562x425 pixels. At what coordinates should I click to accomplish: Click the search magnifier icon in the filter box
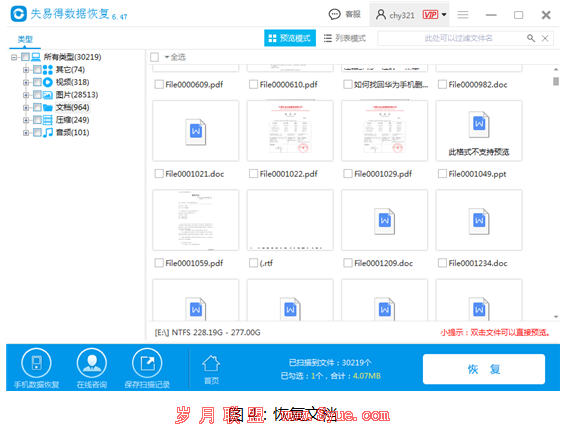click(531, 38)
